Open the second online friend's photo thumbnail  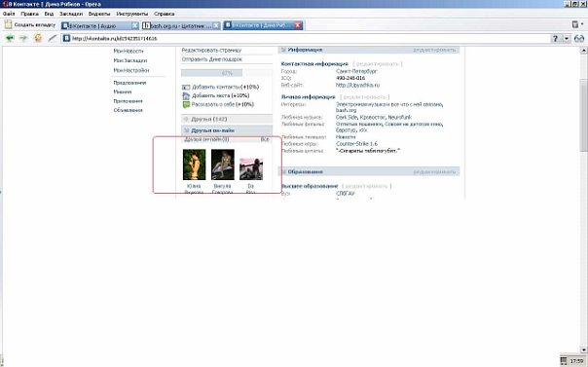(x=223, y=165)
